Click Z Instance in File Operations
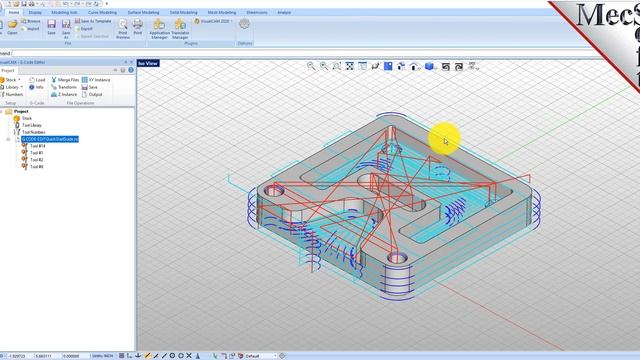640x360 pixels. (x=64, y=95)
